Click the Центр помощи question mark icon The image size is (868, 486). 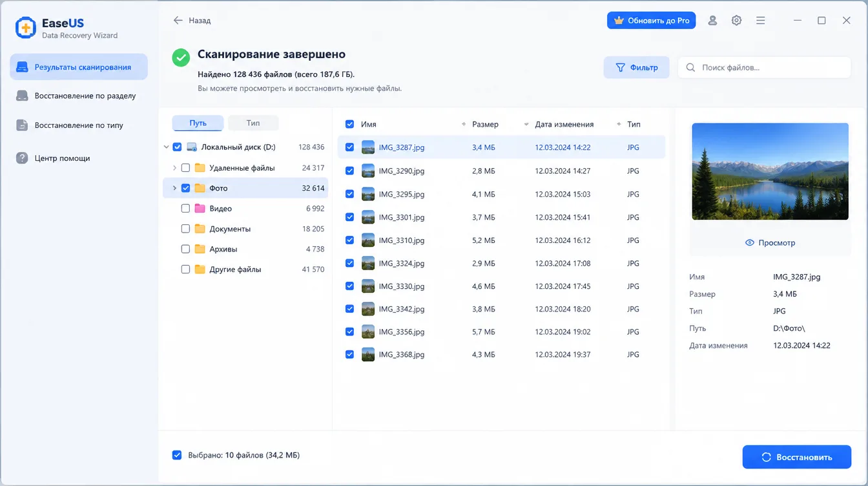[22, 158]
